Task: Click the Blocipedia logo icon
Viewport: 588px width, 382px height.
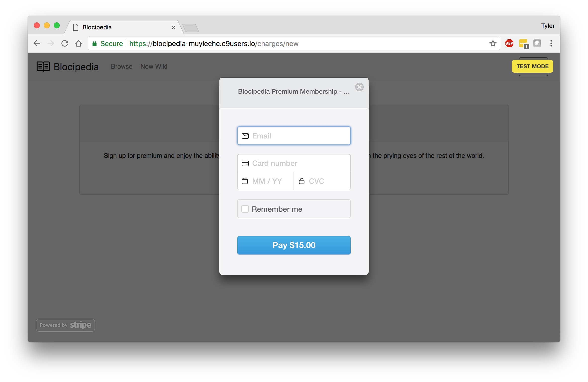Action: [43, 66]
